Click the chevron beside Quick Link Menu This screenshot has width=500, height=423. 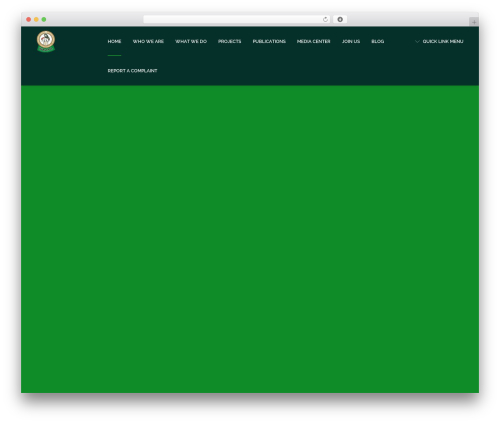pos(417,41)
